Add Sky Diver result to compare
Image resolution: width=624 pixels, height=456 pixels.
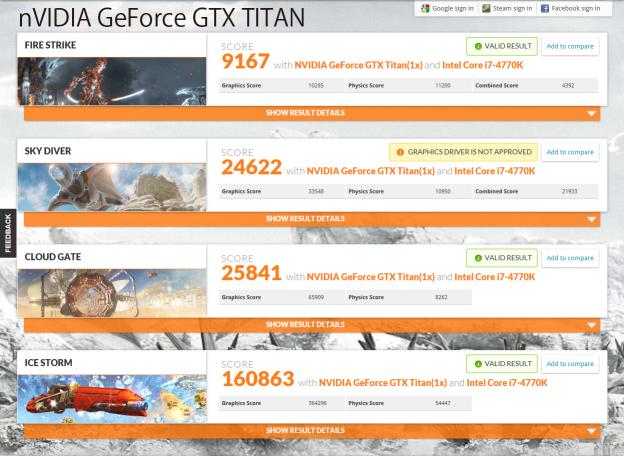tap(570, 152)
